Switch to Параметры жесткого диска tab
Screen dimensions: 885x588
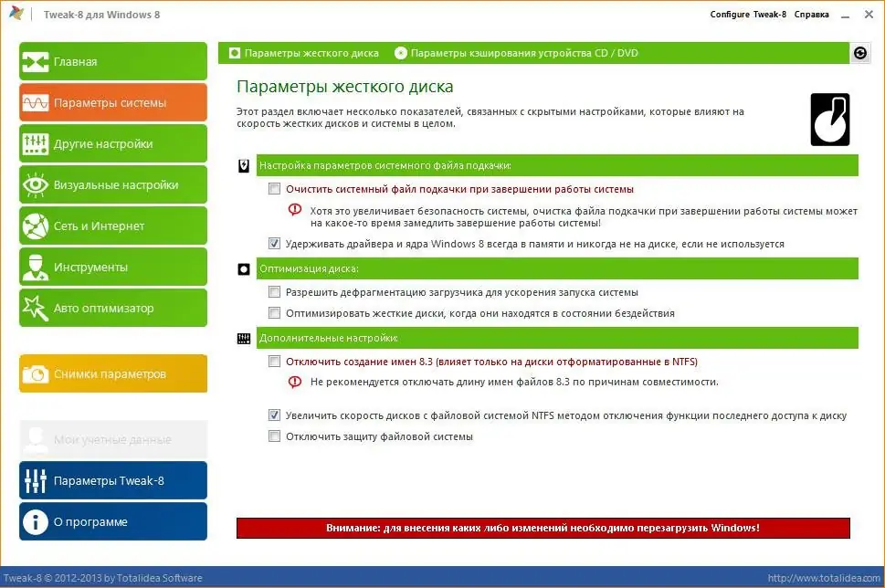[x=304, y=53]
